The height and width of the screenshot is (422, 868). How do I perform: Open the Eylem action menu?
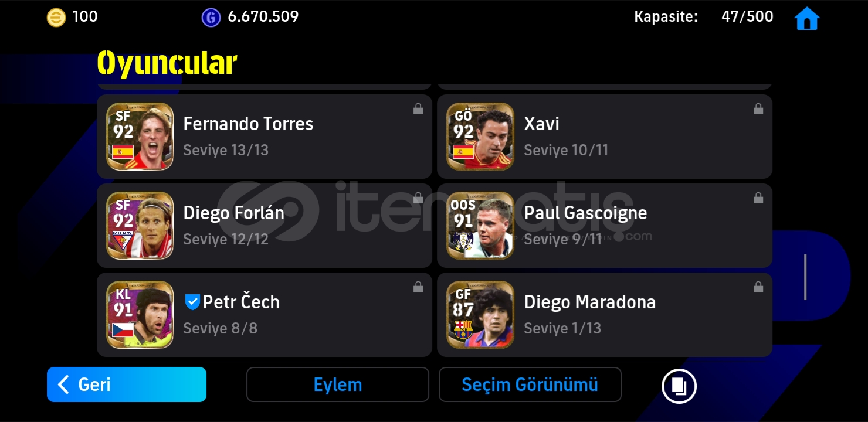(338, 384)
